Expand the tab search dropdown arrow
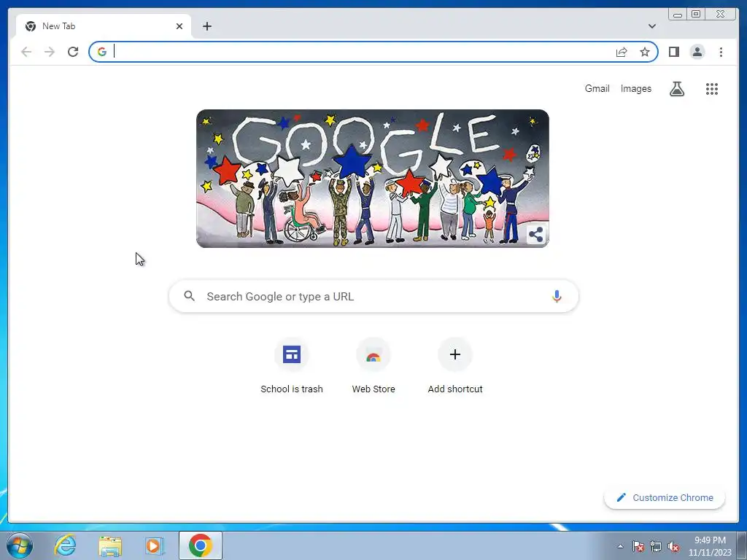Screen dimensions: 747x560 pyautogui.click(x=652, y=26)
